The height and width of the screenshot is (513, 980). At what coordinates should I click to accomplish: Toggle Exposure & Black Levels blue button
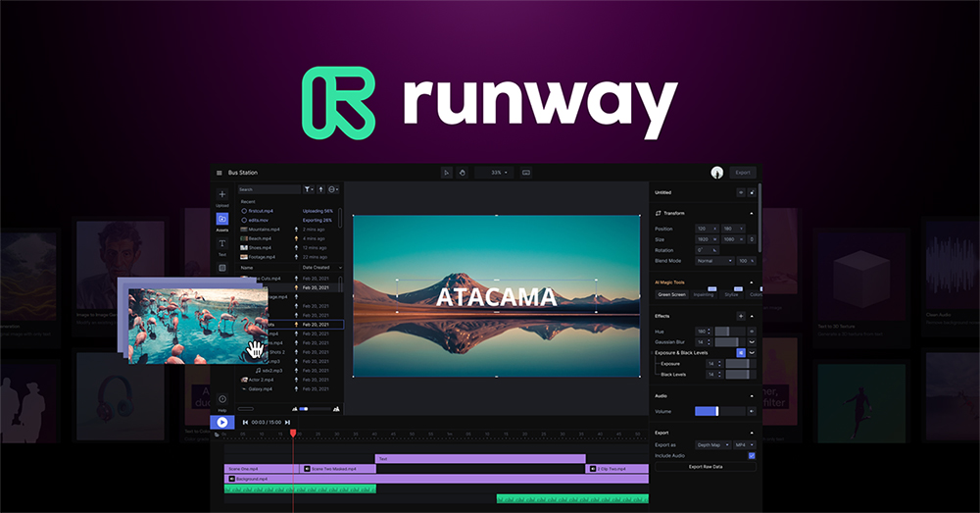click(x=741, y=353)
